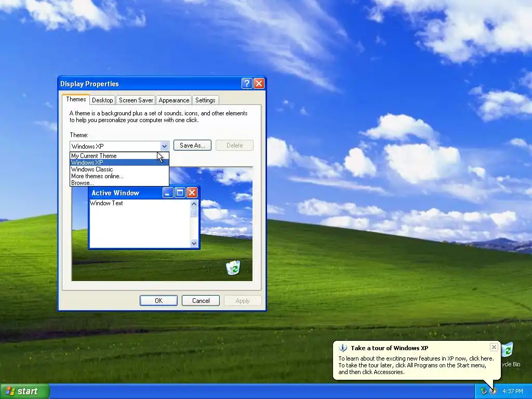
Task: Click the tour icon in system tray
Action: click(x=493, y=391)
